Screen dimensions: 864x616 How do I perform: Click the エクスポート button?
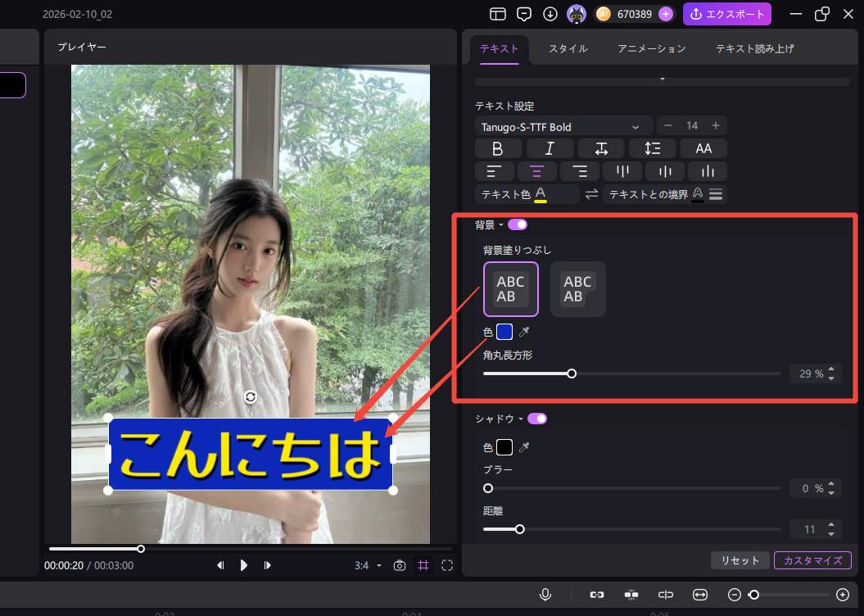point(726,14)
